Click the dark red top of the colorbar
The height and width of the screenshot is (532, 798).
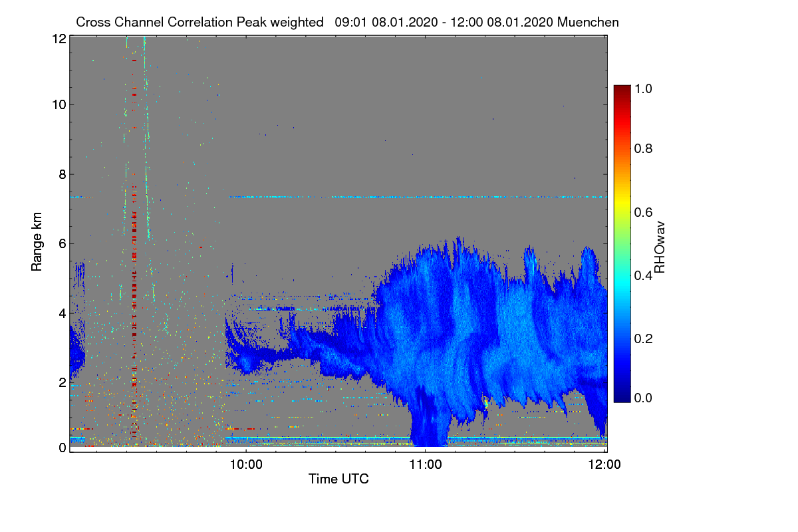[x=622, y=90]
